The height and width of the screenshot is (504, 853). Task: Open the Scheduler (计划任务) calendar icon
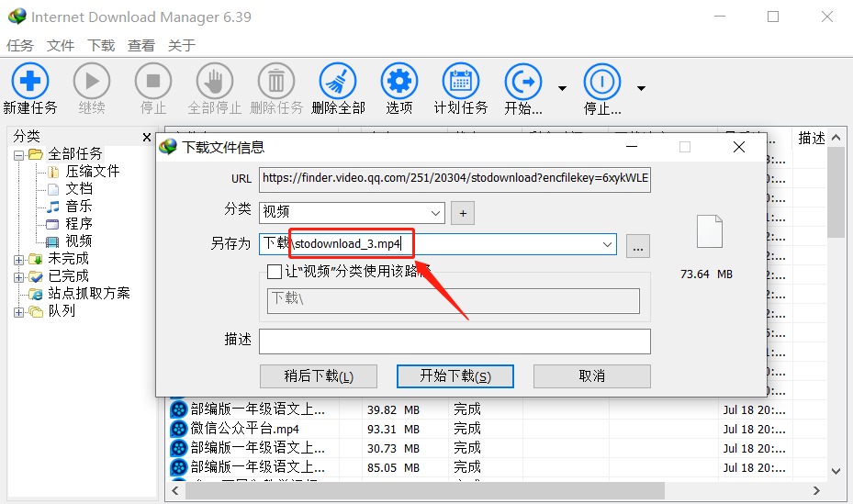[x=461, y=82]
